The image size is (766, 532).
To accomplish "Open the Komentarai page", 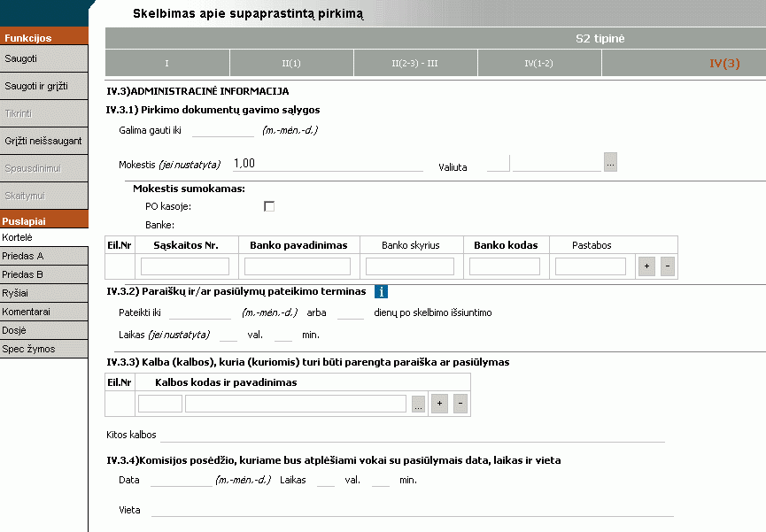I will pyautogui.click(x=44, y=312).
